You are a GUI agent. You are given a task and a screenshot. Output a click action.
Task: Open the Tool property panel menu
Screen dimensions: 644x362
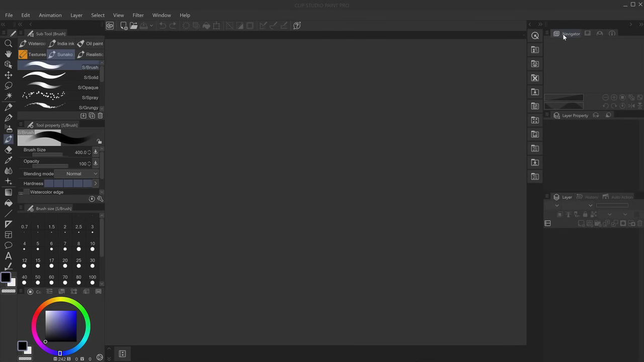point(21,125)
